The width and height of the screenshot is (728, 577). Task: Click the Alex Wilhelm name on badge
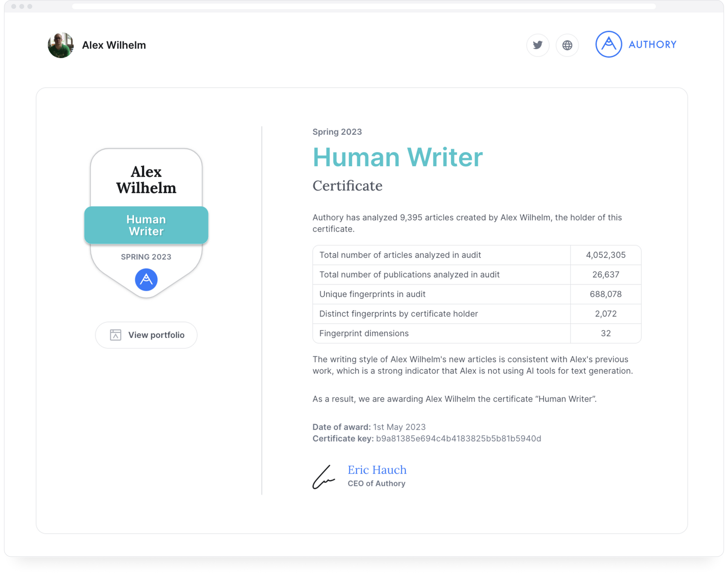click(x=146, y=180)
